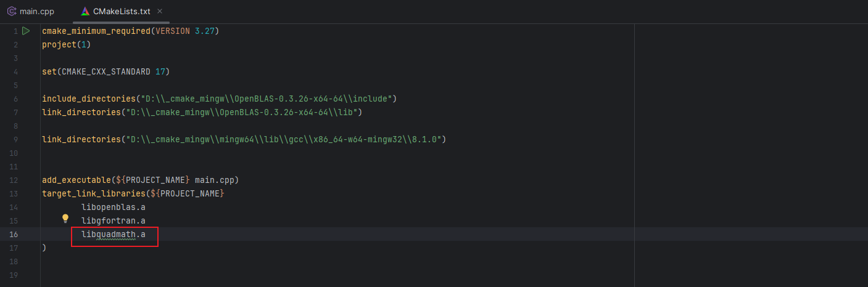Screen dimensions: 868x287
Task: Click the yellow lightbulb quick-fix icon
Action: [65, 219]
